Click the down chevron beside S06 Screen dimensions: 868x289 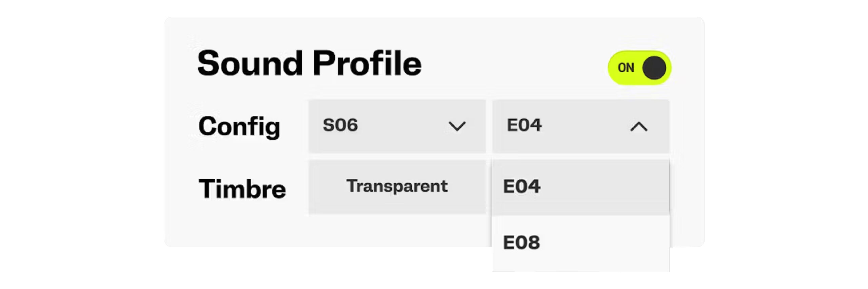click(457, 126)
